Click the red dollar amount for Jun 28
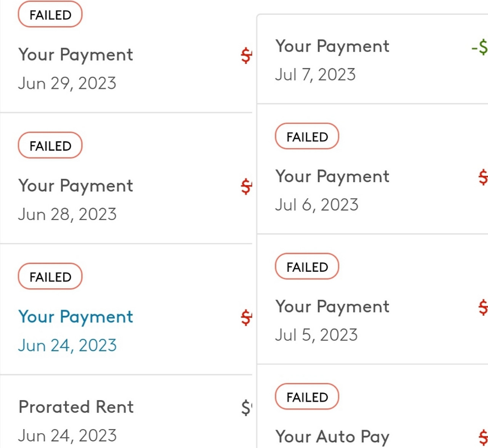Screen dimensions: 488x448 [247, 186]
